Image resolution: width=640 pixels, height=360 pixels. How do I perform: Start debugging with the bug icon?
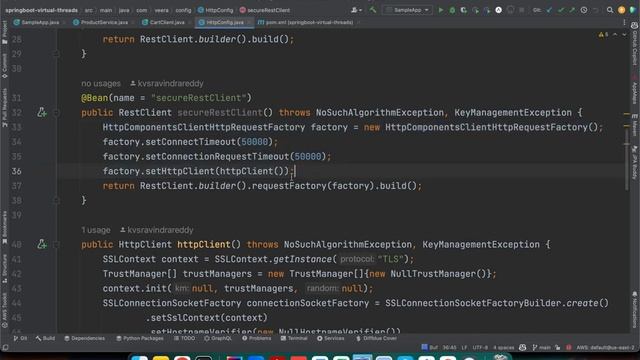tap(452, 10)
